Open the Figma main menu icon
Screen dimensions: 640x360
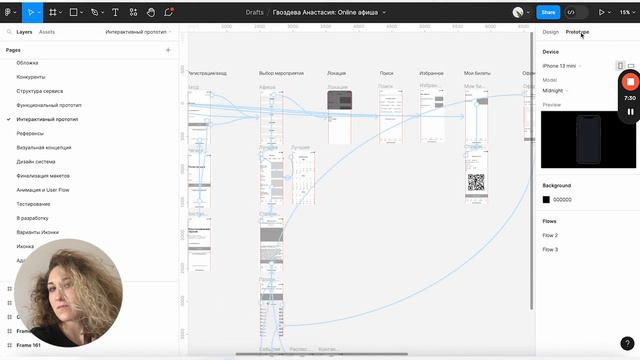[8, 12]
